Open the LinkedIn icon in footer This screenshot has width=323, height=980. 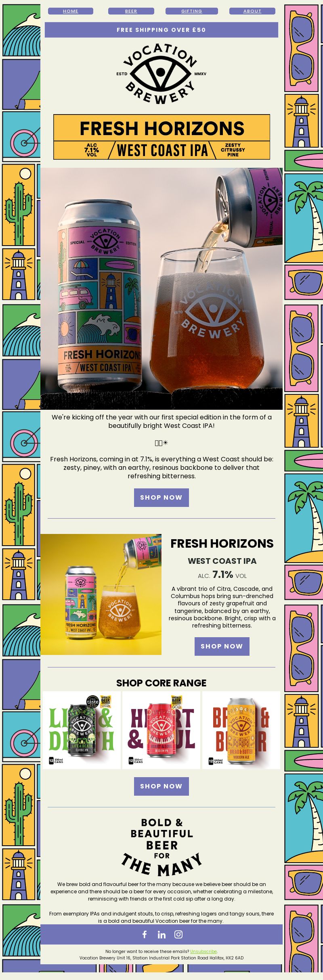tap(161, 934)
